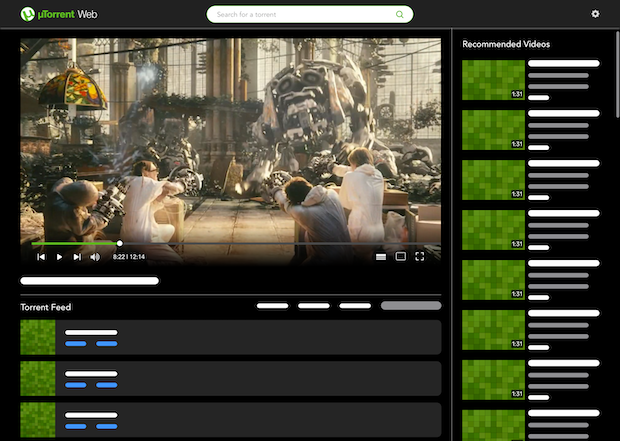Click the 8:22 | 12:14 time display

pyautogui.click(x=129, y=257)
